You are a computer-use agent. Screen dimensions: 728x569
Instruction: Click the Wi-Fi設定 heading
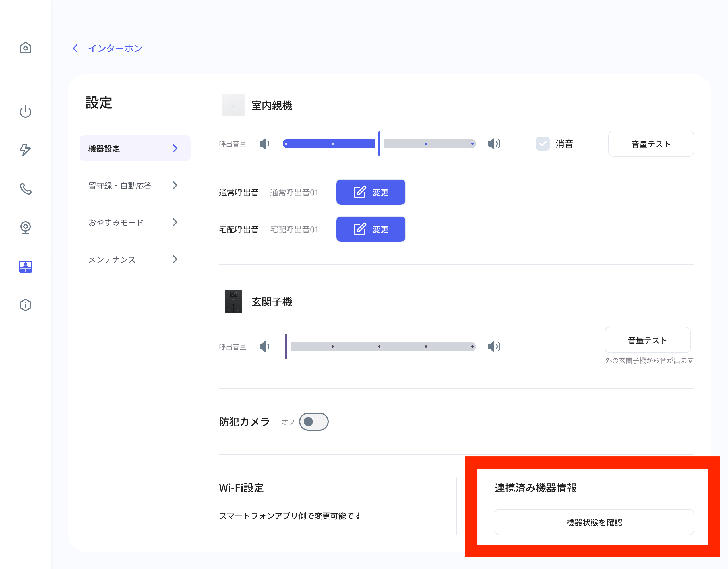point(241,488)
